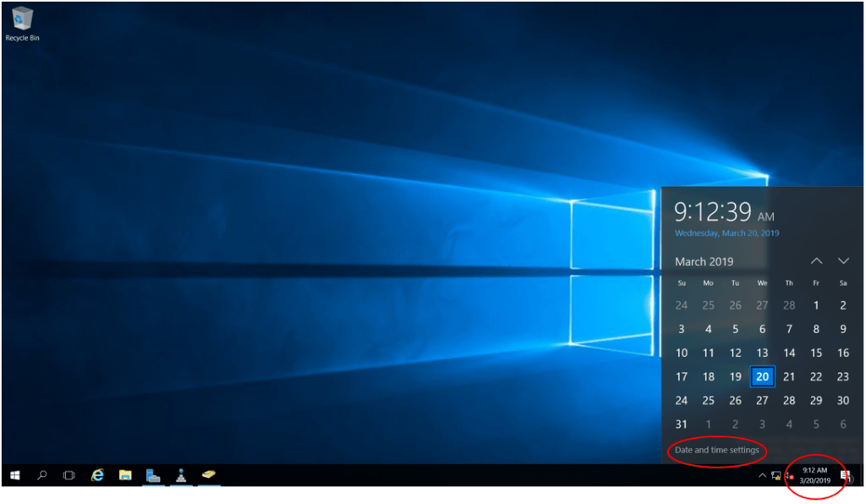Click the network status icon in the tray

(x=776, y=475)
